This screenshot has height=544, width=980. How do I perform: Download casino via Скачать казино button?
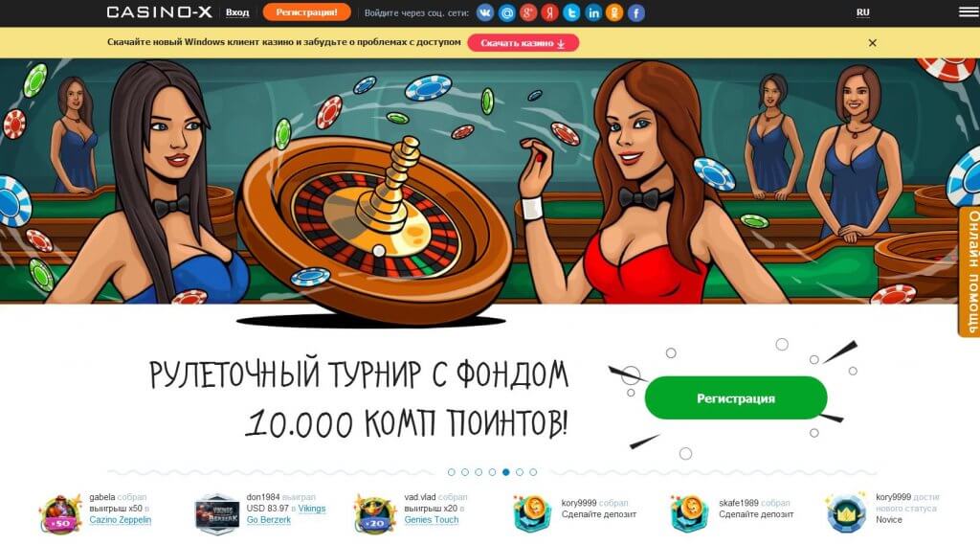point(523,42)
